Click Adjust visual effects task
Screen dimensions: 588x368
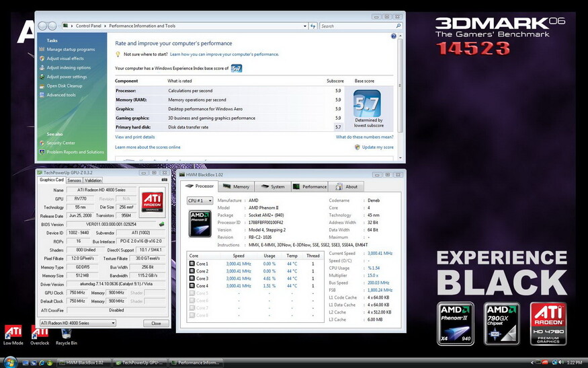click(x=65, y=59)
